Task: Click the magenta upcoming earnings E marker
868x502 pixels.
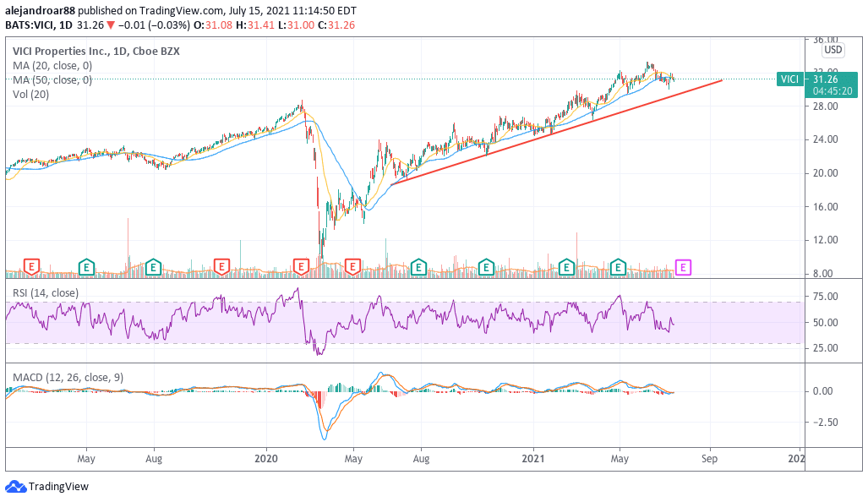Action: [x=683, y=268]
